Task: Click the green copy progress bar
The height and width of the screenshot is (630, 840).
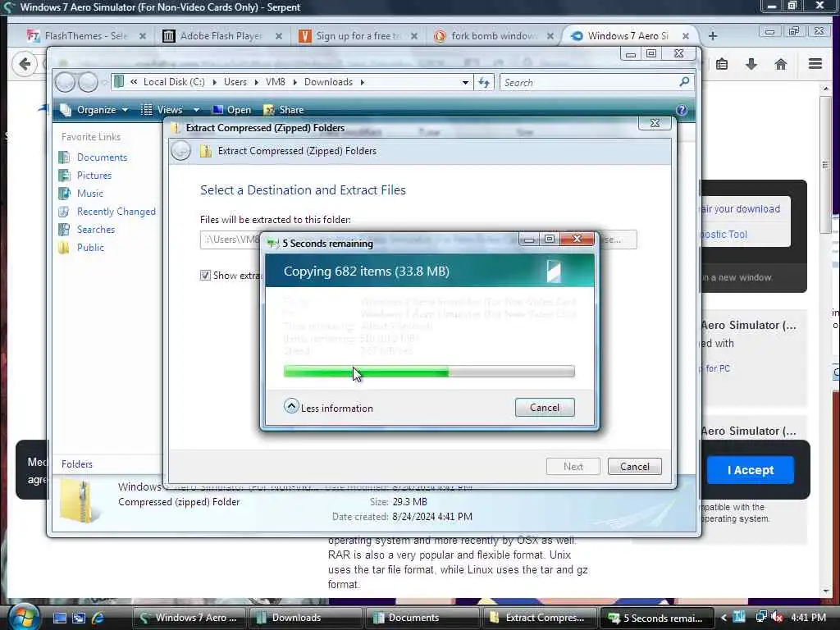Action: click(x=428, y=372)
